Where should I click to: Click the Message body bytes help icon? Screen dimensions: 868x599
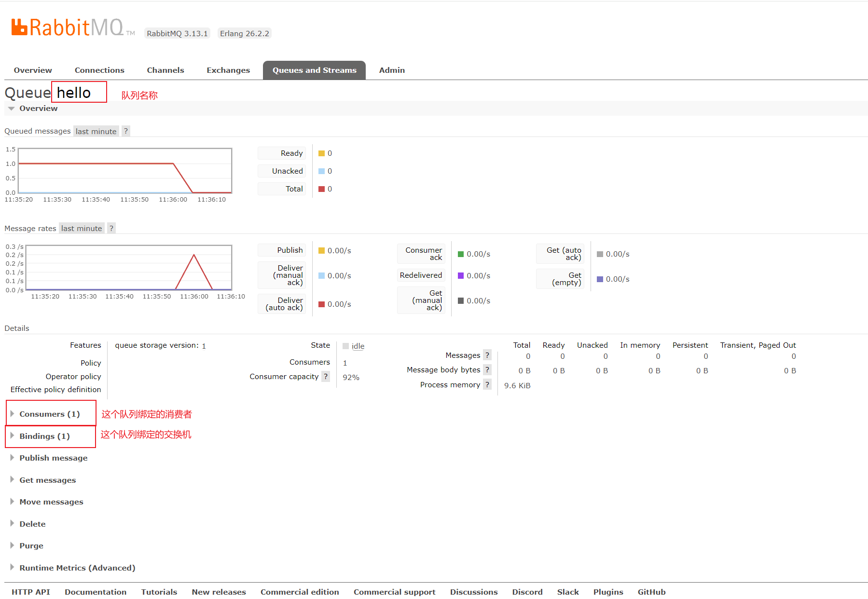[x=487, y=369]
